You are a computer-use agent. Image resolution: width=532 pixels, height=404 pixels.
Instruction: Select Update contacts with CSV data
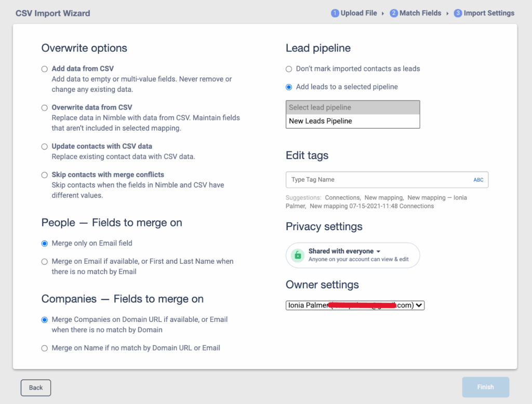pyautogui.click(x=45, y=146)
